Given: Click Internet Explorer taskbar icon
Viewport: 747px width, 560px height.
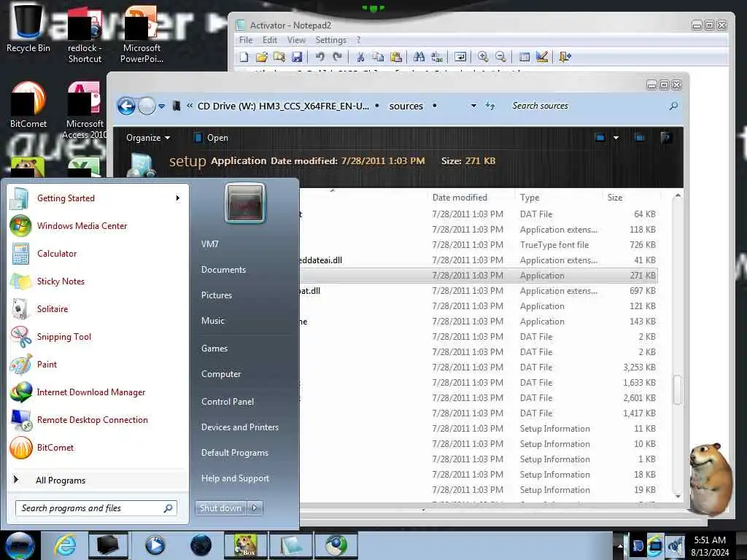Looking at the screenshot, I should point(65,545).
